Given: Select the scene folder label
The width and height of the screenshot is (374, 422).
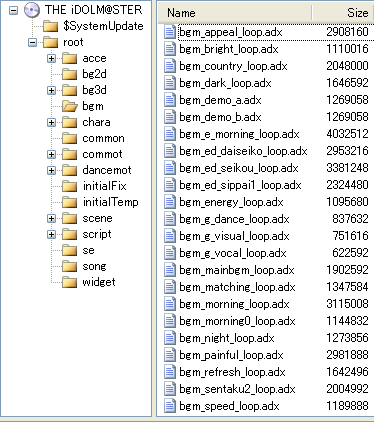Looking at the screenshot, I should coord(97,218).
